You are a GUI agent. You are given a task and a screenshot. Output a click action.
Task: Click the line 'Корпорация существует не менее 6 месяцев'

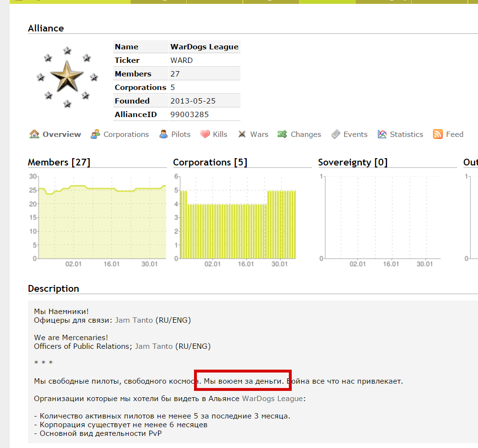coord(121,424)
